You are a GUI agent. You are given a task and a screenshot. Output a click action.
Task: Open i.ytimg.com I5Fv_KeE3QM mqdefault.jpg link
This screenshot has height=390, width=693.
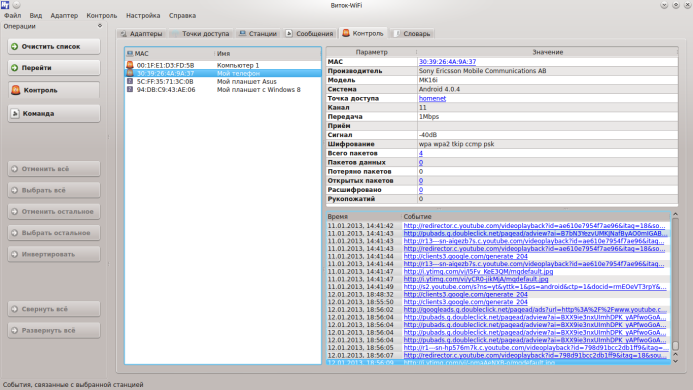pyautogui.click(x=478, y=271)
